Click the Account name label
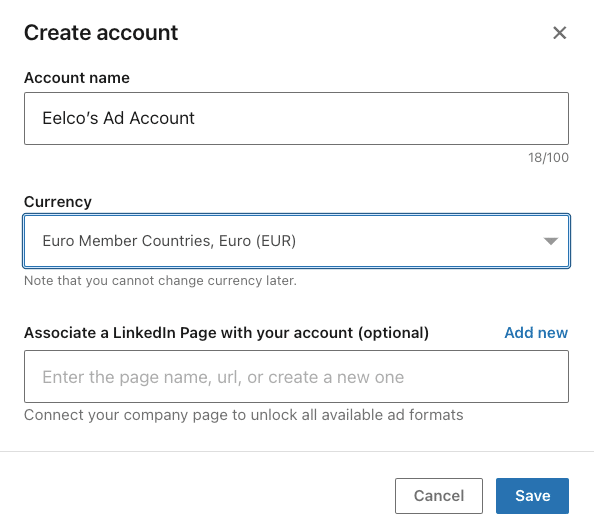The width and height of the screenshot is (594, 531). click(x=77, y=78)
